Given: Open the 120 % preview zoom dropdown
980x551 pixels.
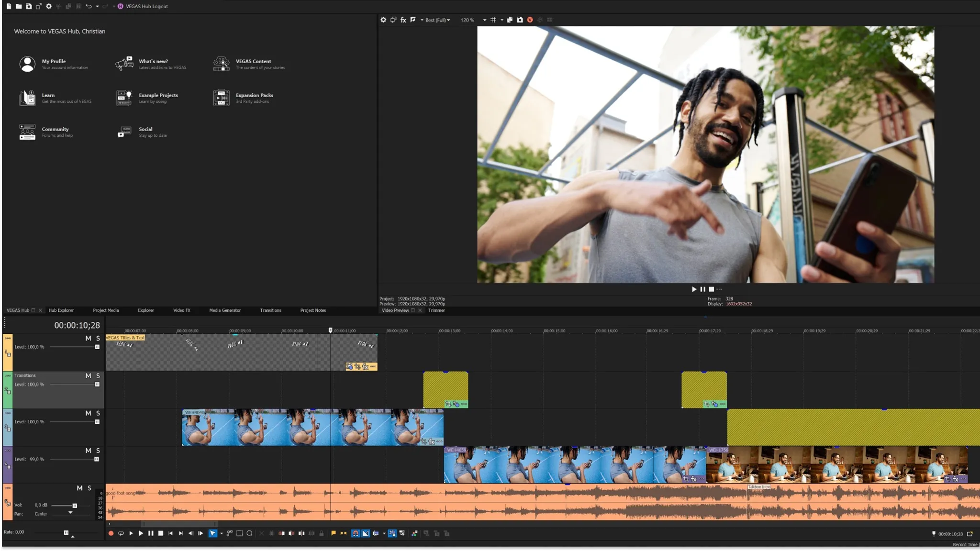Looking at the screenshot, I should [x=485, y=20].
